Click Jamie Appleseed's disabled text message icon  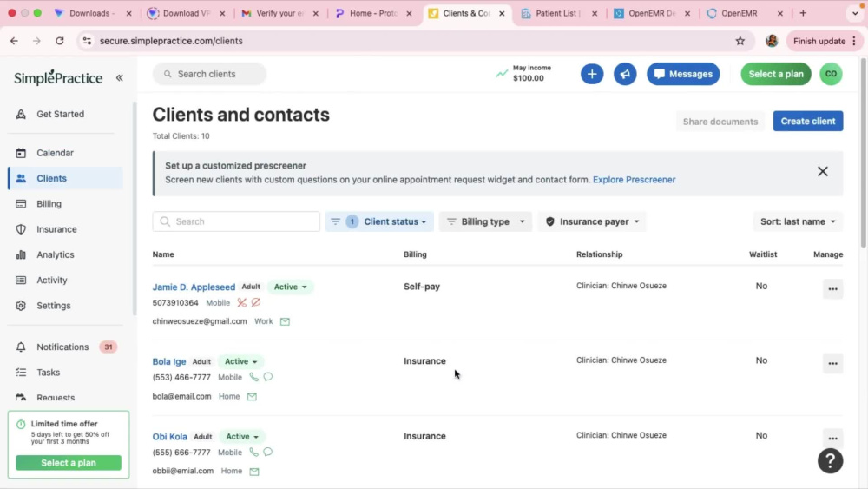click(256, 302)
